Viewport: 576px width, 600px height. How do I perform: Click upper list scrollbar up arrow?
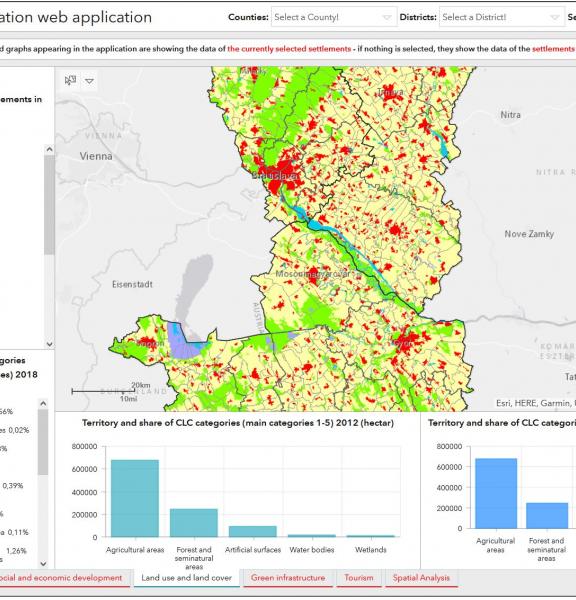tap(49, 150)
